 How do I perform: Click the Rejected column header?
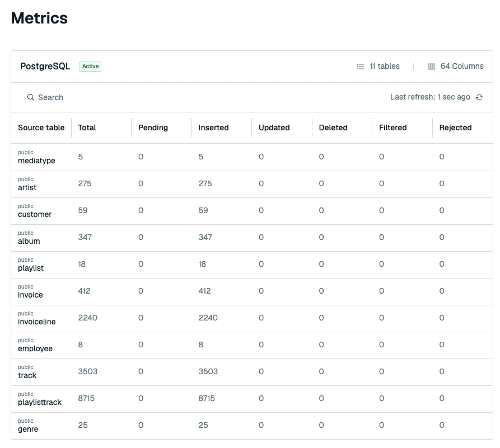[x=455, y=128]
